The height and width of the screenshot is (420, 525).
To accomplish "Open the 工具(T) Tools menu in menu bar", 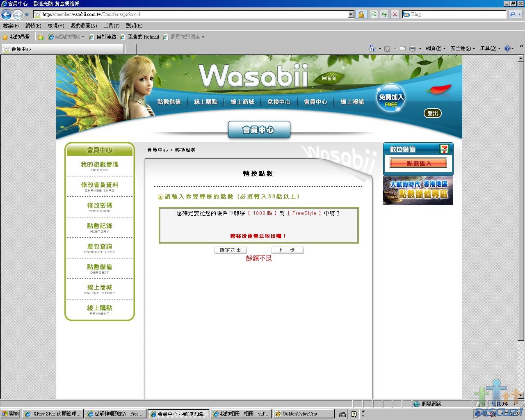I will [112, 26].
